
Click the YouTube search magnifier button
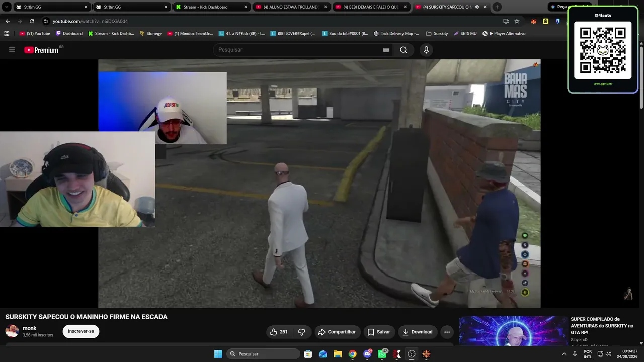click(x=404, y=50)
